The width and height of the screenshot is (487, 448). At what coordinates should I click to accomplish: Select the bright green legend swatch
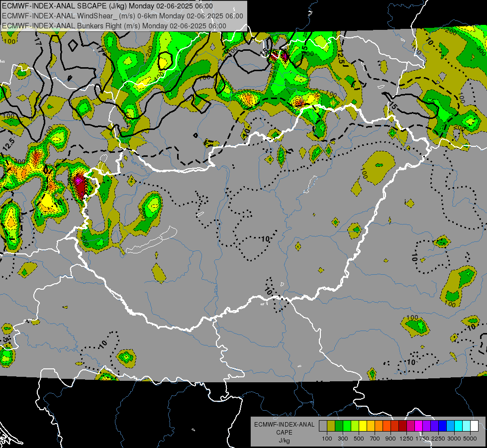(347, 426)
